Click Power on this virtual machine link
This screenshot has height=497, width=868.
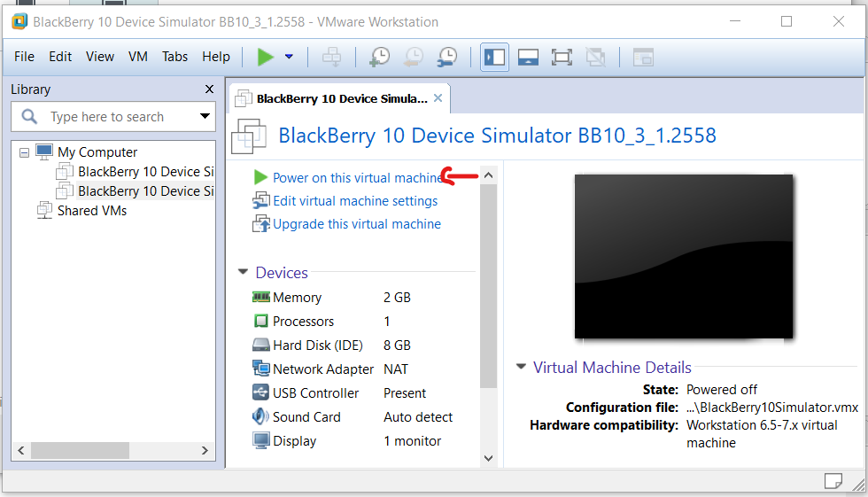coord(358,178)
